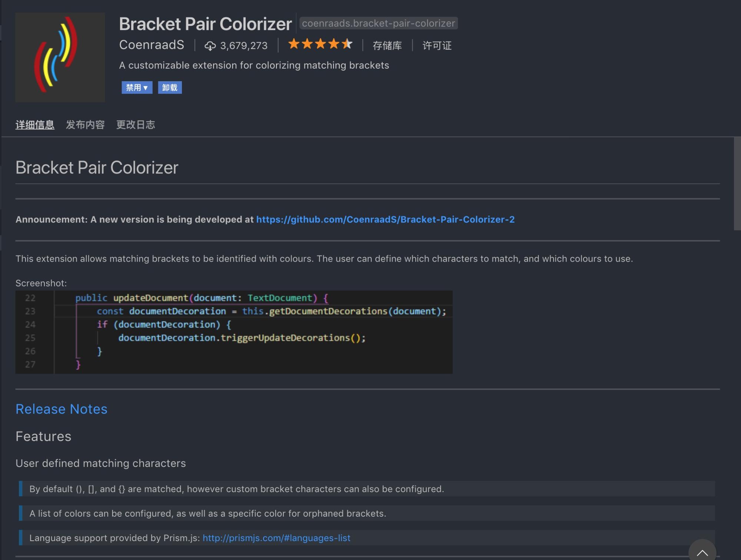Switch to the 发布内容 contributions tab
741x560 pixels.
[x=85, y=125]
